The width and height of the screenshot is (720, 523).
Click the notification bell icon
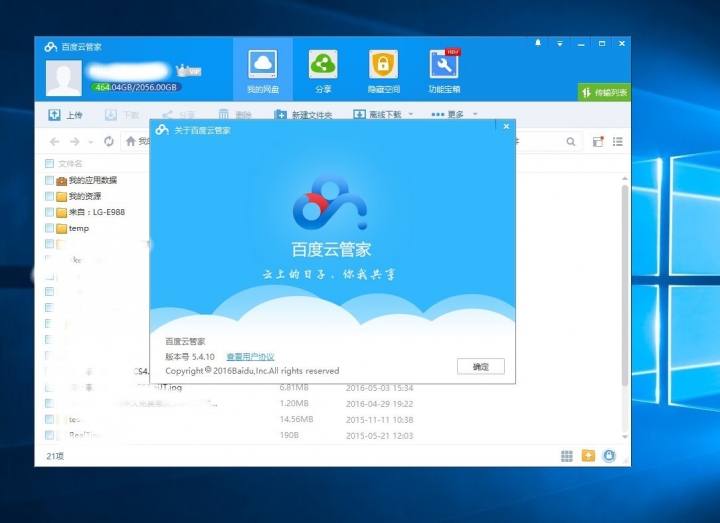point(538,43)
